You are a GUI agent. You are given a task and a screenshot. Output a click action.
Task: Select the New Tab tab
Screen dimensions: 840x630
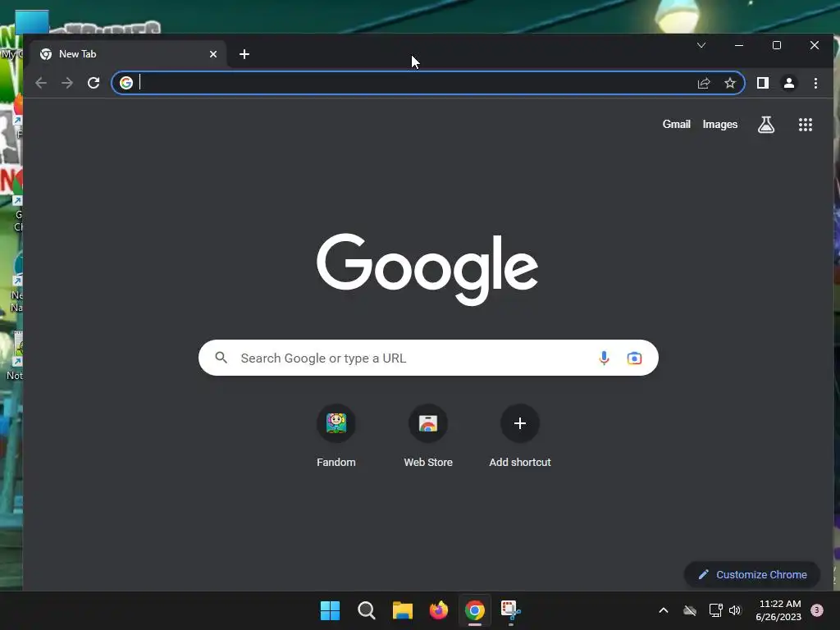click(x=127, y=54)
